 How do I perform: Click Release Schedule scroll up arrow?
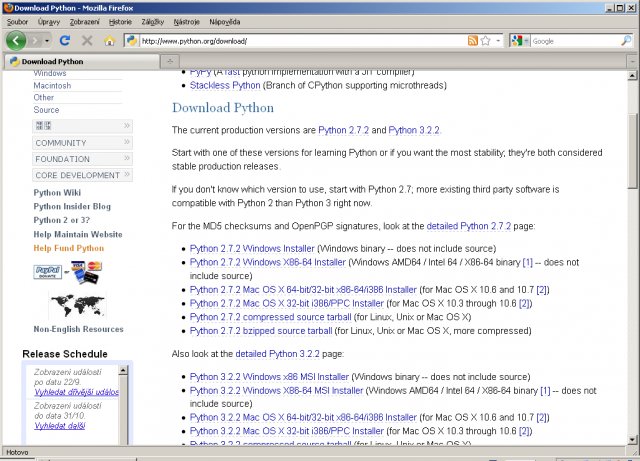(123, 370)
